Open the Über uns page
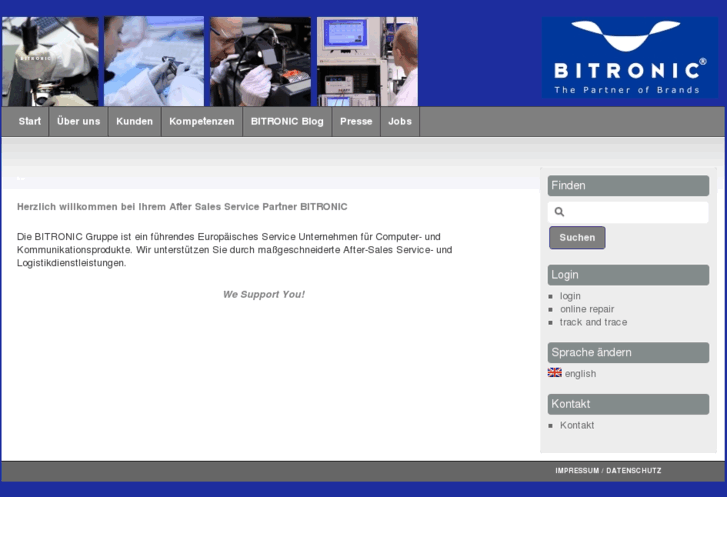Screen dimensions: 727x545 [78, 122]
